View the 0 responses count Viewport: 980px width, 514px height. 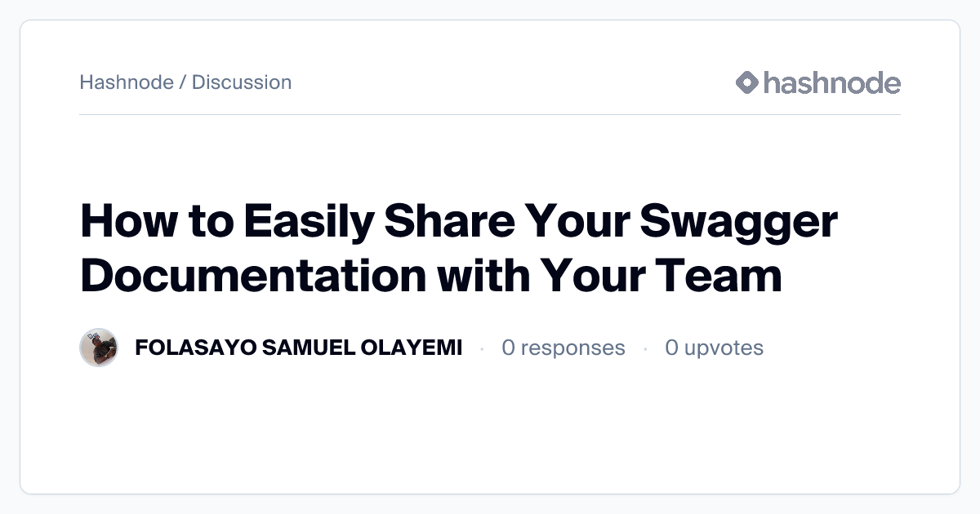(563, 348)
